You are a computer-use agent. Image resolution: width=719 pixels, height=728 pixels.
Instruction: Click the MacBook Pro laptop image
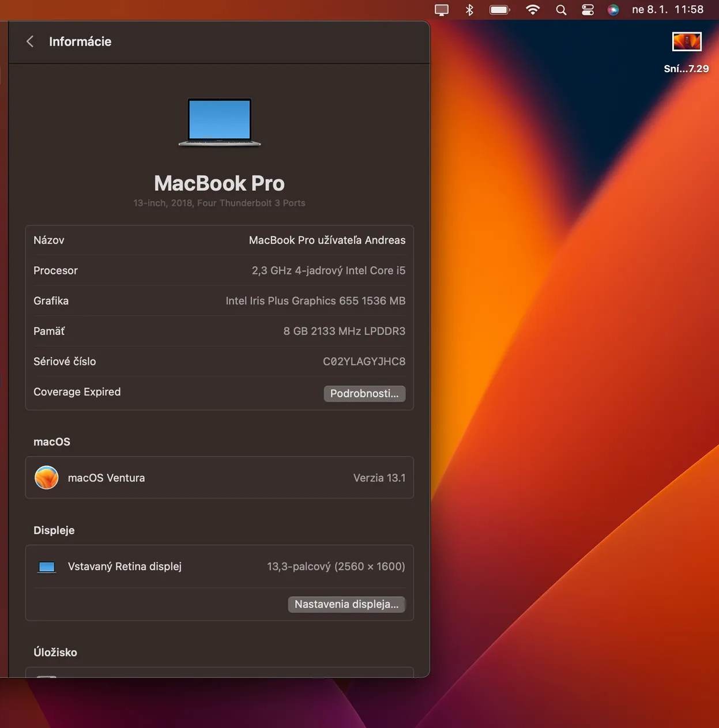(220, 122)
